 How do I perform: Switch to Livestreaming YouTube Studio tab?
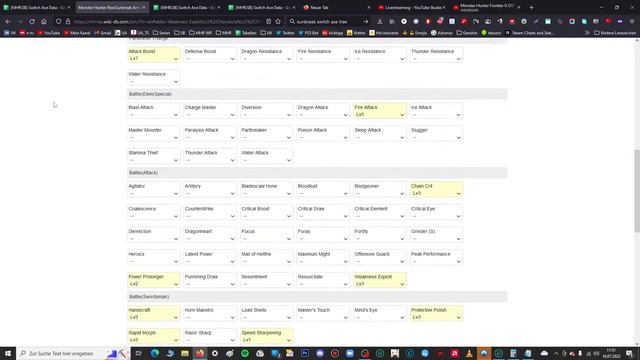tap(411, 7)
